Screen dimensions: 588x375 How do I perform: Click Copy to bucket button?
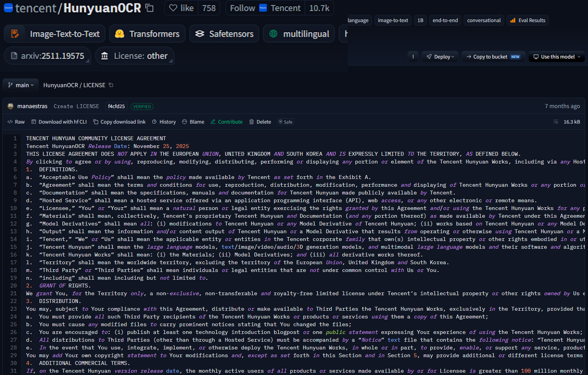pyautogui.click(x=493, y=57)
